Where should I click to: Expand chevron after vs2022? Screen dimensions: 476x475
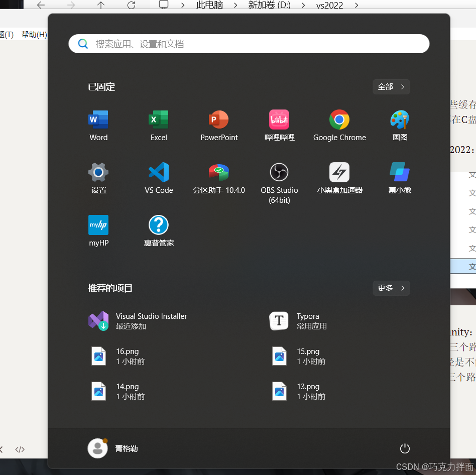point(356,5)
